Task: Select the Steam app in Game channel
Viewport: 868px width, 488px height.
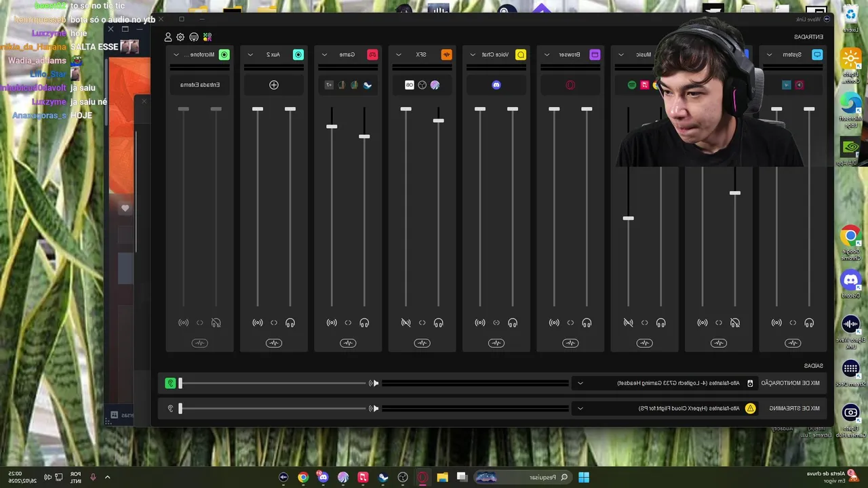Action: coord(367,85)
